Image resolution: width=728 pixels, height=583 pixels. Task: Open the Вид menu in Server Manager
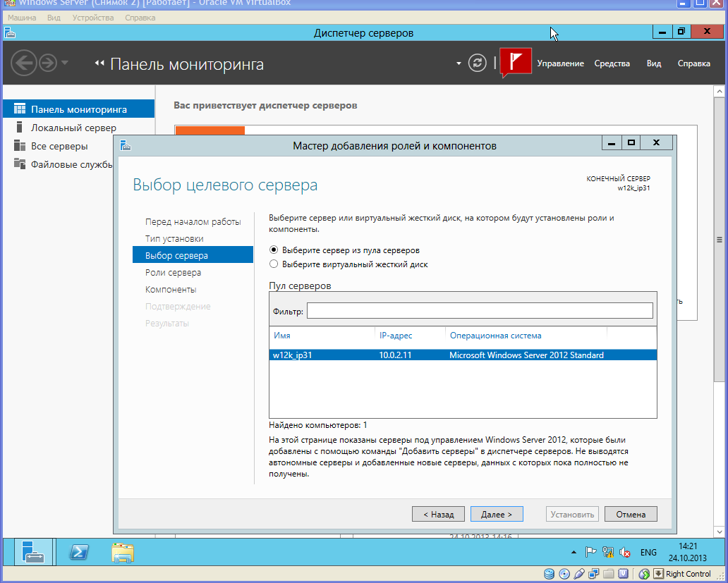point(654,63)
